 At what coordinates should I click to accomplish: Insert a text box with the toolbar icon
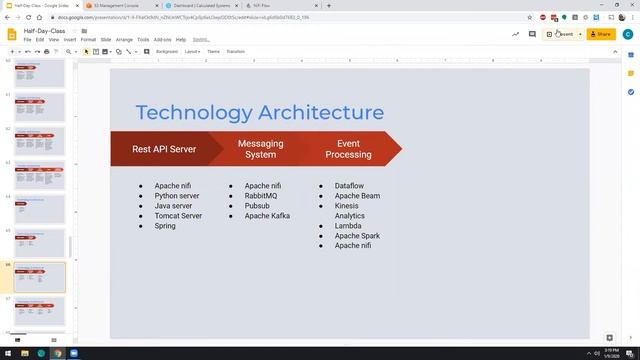tap(96, 52)
